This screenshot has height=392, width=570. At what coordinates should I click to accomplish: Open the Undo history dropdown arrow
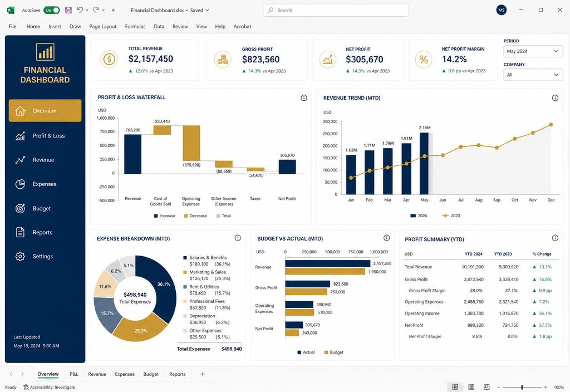click(x=87, y=10)
